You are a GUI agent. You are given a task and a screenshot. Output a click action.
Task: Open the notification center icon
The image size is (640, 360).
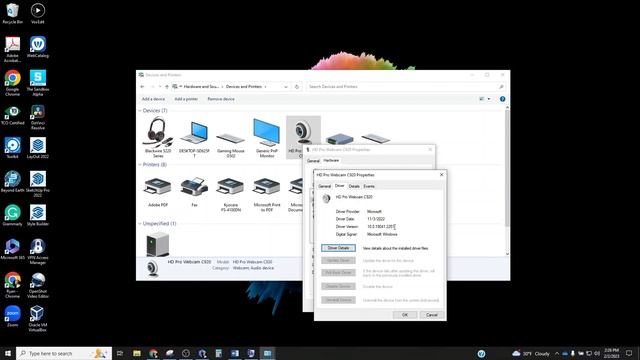(x=629, y=353)
